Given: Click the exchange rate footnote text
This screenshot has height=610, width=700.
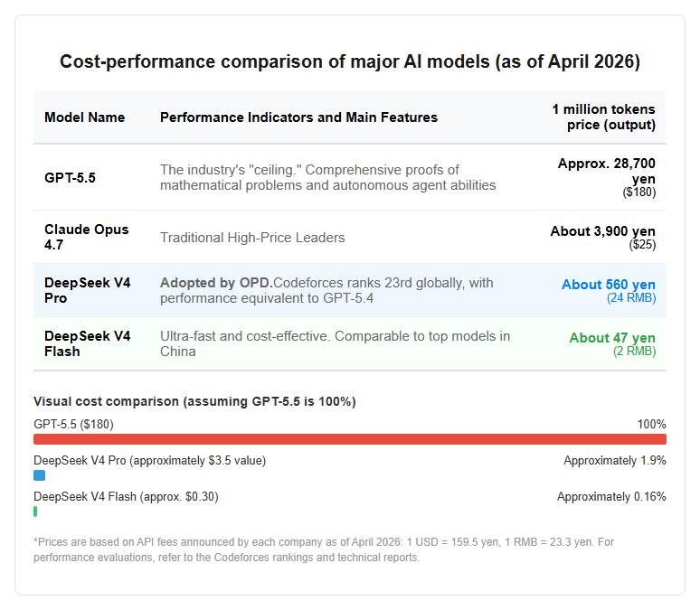Looking at the screenshot, I should (324, 549).
